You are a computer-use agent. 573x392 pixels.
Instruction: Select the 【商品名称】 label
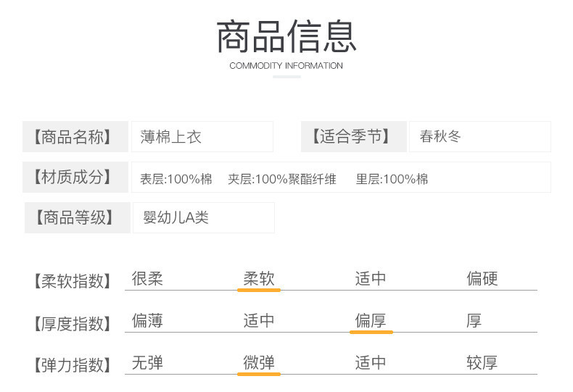point(76,136)
